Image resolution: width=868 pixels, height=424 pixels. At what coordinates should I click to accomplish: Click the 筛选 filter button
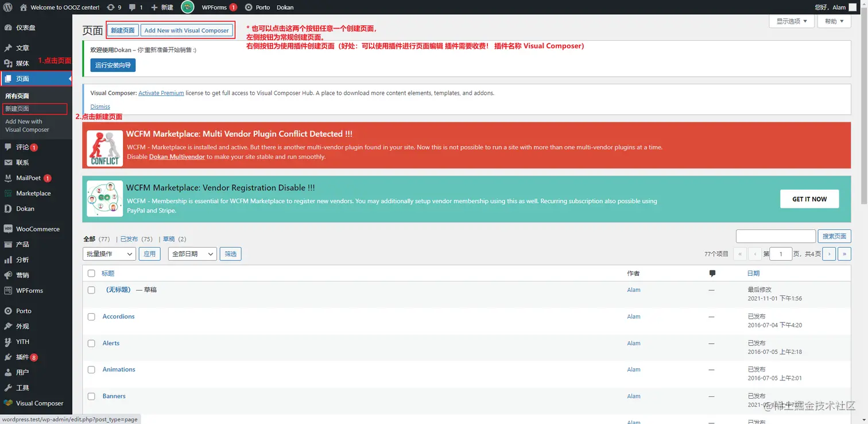coord(231,254)
